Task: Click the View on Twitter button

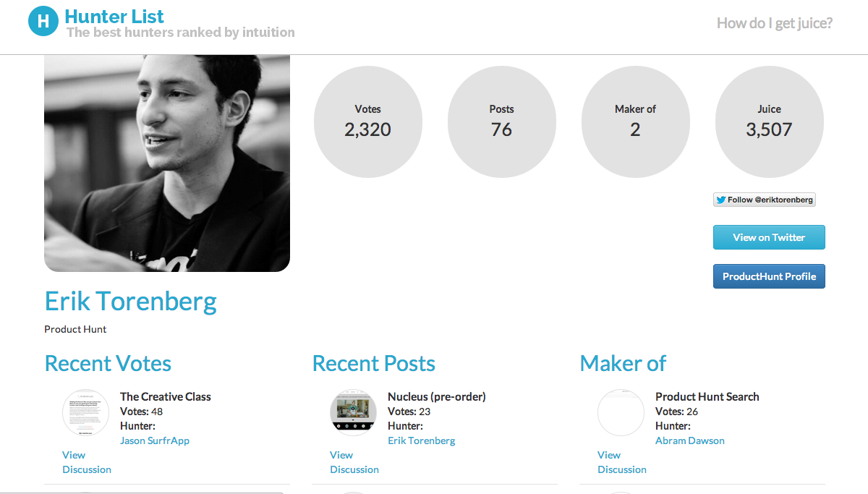Action: (769, 237)
